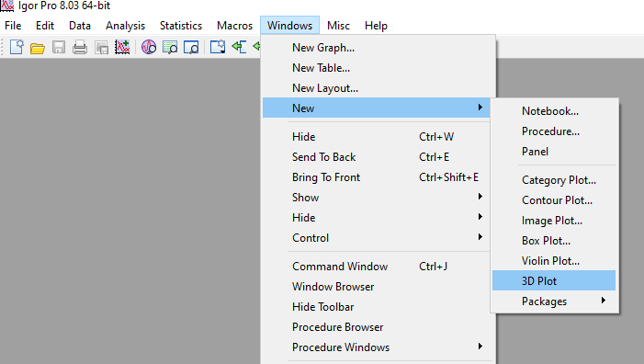Image resolution: width=644 pixels, height=364 pixels.
Task: Expand the Packages submenu
Action: point(554,301)
